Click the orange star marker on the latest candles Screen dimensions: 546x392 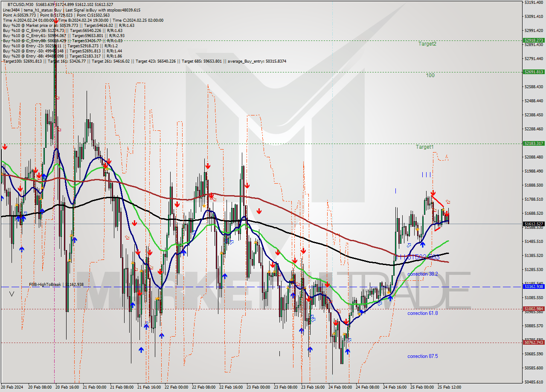pos(443,209)
